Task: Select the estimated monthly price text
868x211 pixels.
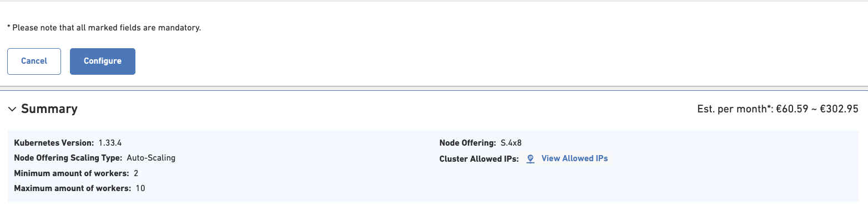Action: point(778,109)
